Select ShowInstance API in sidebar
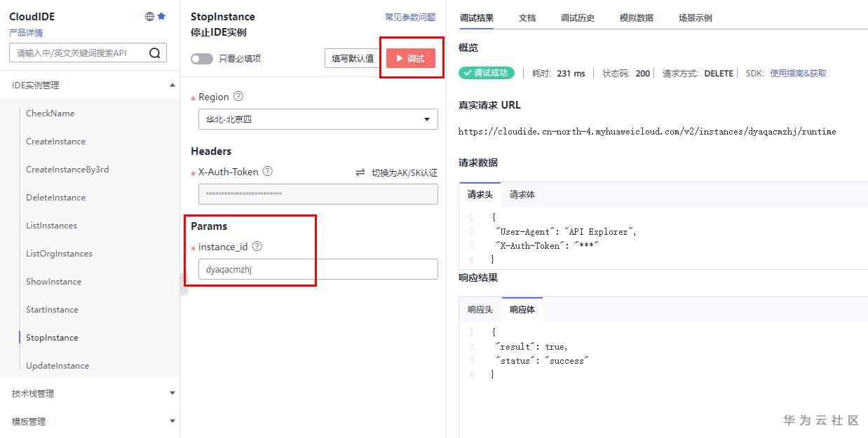 tap(53, 281)
